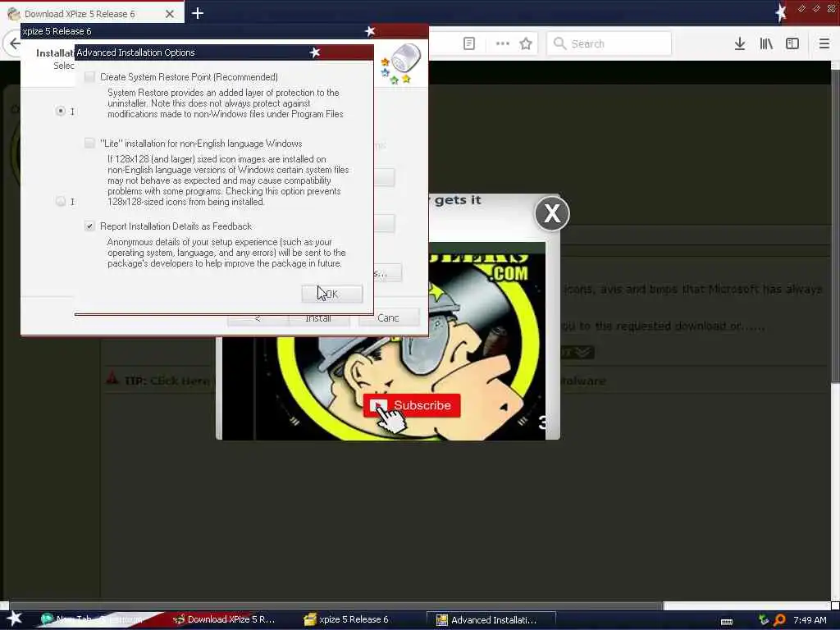The width and height of the screenshot is (840, 630).
Task: Confirm options with the OK button
Action: [332, 294]
